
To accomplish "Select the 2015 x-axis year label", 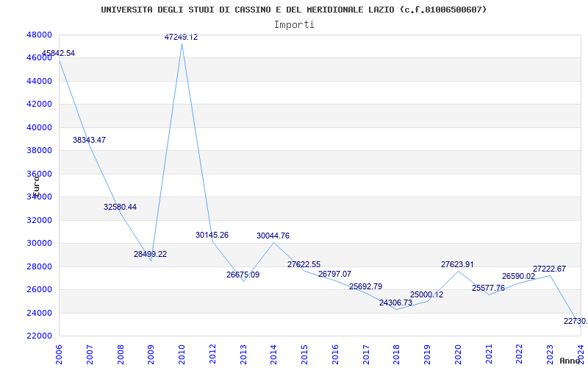I will [x=304, y=355].
